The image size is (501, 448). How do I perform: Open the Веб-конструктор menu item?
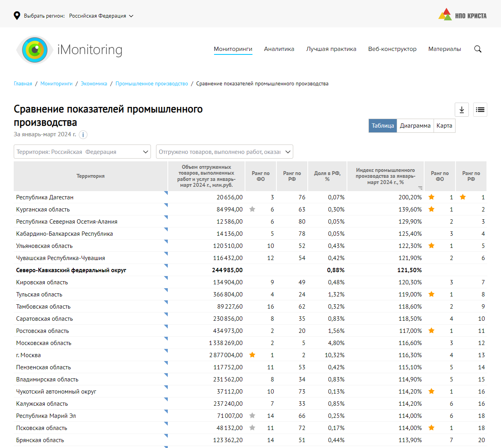pyautogui.click(x=392, y=49)
